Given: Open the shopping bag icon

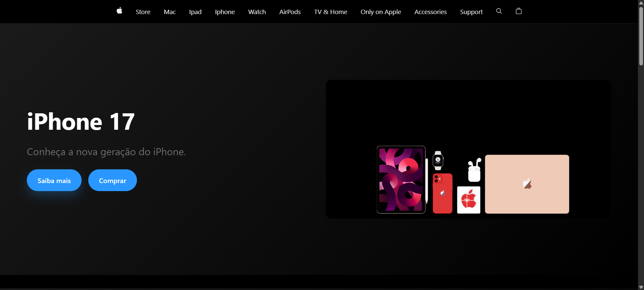Looking at the screenshot, I should click(518, 11).
